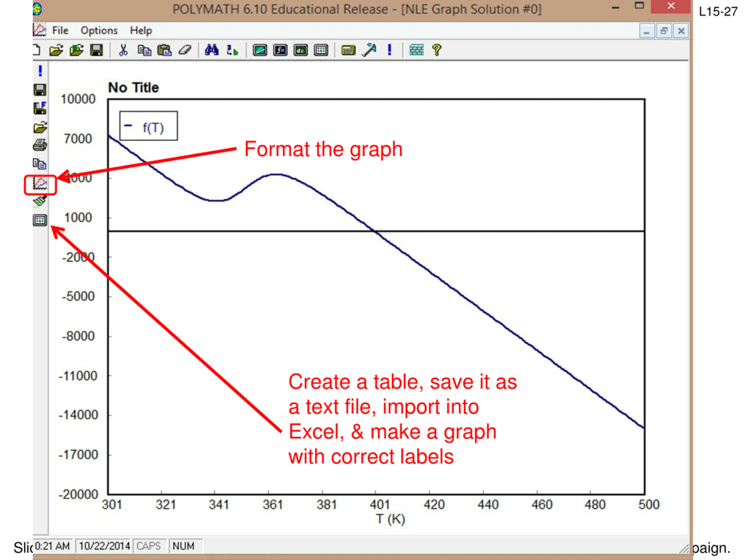Screen dimensions: 747x560
Task: Click the f(T) legend box
Action: pos(149,126)
